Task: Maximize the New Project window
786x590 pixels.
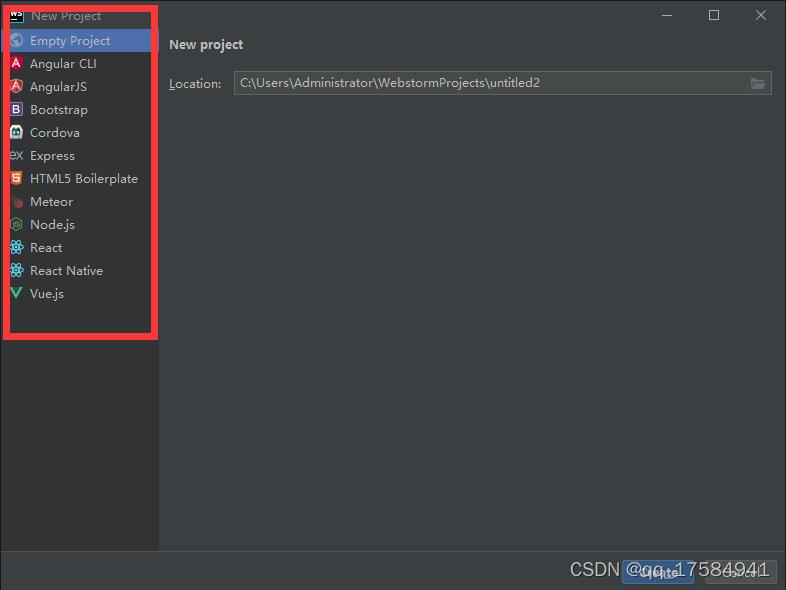Action: coord(714,16)
